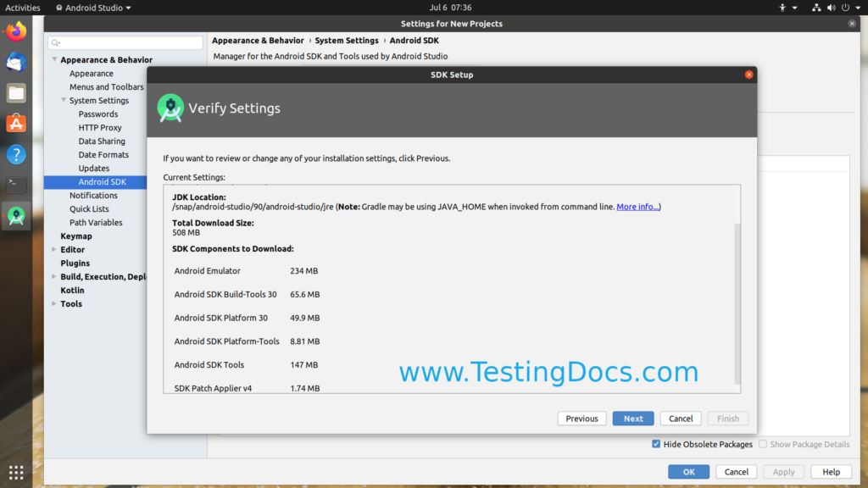Image resolution: width=868 pixels, height=488 pixels.
Task: Click the Android robot logo in SDK Setup
Action: coord(170,108)
